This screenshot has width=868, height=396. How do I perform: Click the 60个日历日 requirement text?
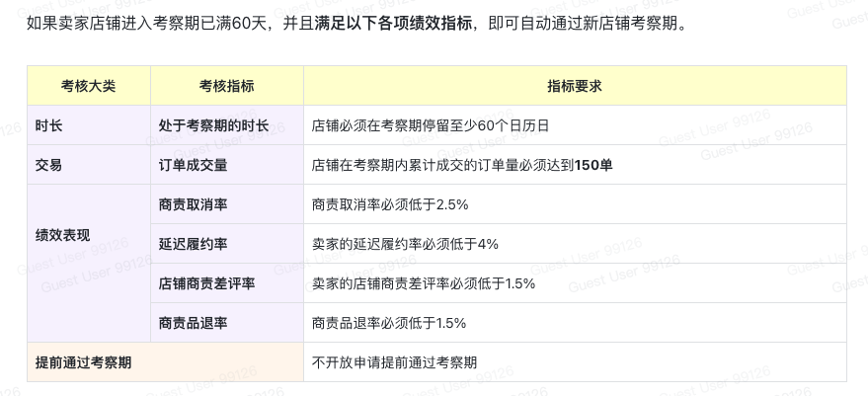(513, 125)
